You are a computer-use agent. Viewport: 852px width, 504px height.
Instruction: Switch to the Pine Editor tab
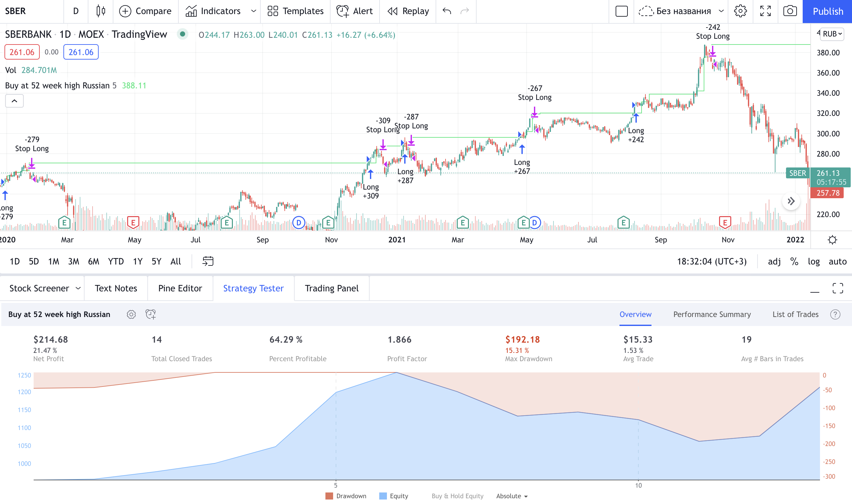180,288
